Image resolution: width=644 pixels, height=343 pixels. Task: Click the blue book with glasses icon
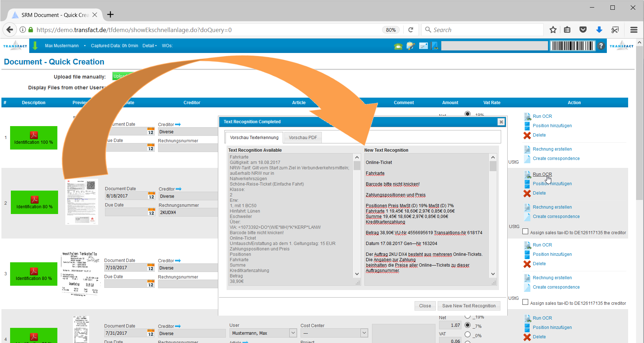click(435, 46)
